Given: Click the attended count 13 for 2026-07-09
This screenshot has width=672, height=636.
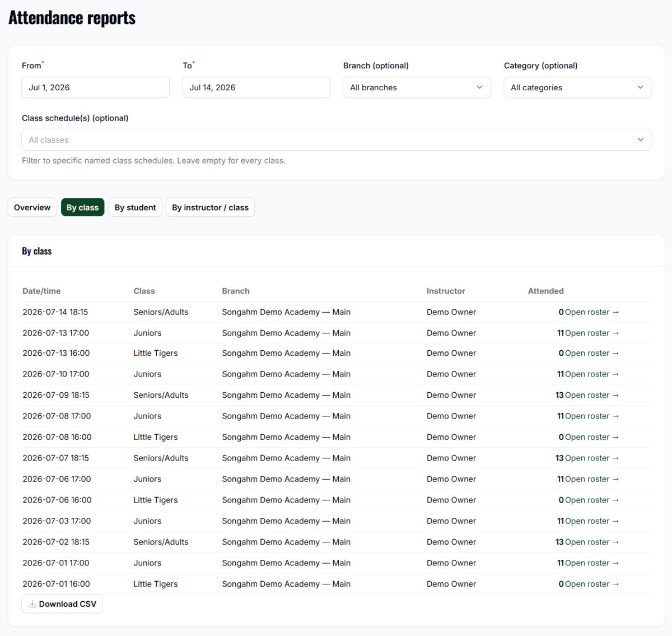Looking at the screenshot, I should pyautogui.click(x=559, y=395).
